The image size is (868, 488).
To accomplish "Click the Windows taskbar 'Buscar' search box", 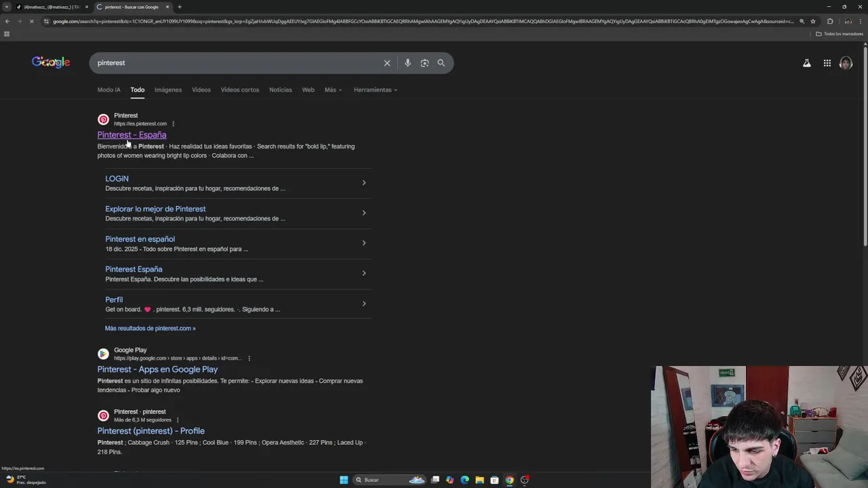I will 388,480.
